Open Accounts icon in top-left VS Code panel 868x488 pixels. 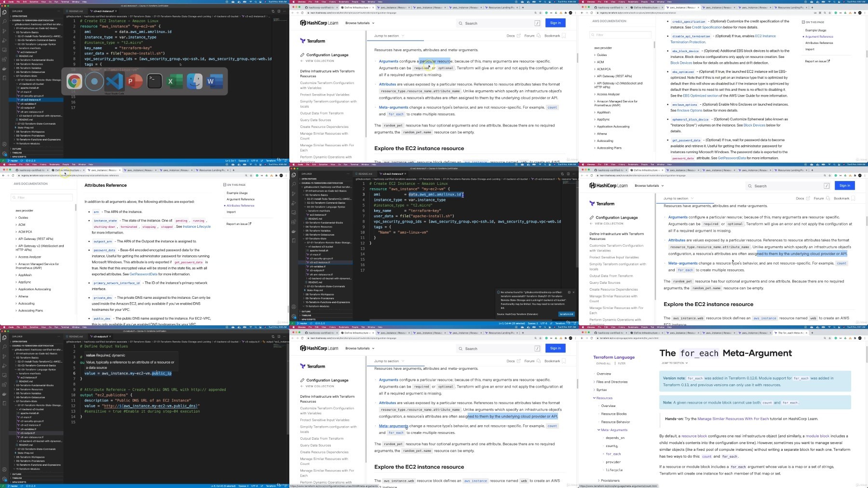(x=4, y=144)
